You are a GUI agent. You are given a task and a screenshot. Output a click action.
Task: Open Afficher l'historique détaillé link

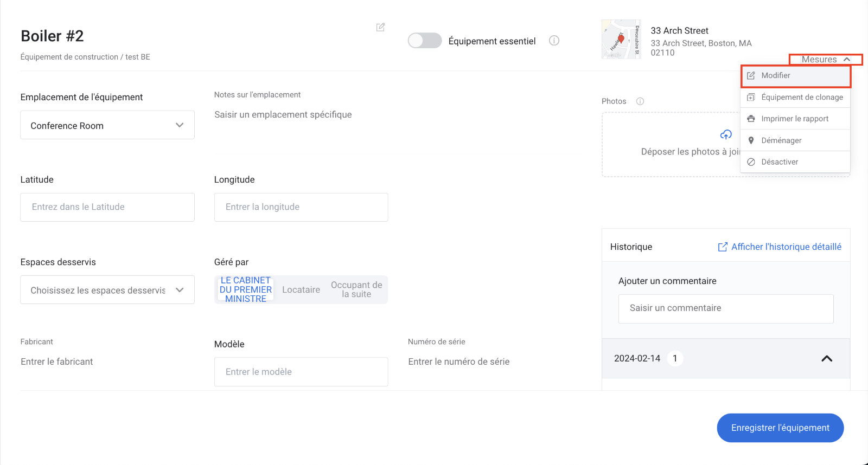(x=786, y=247)
